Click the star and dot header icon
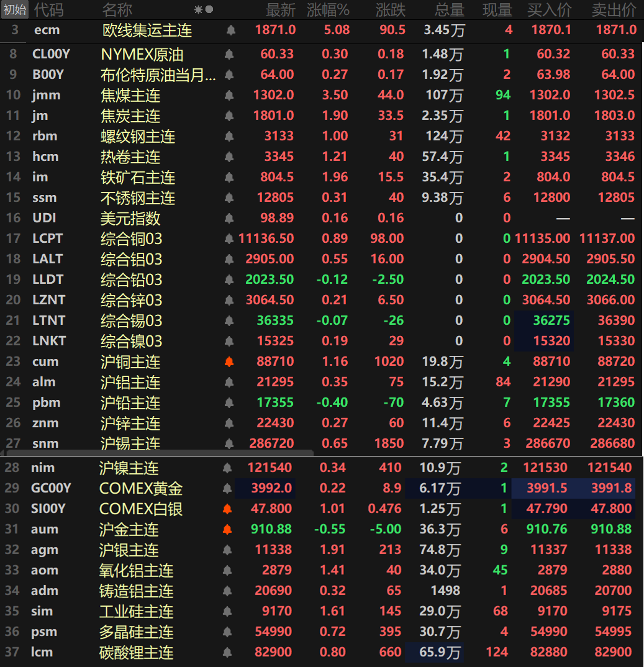Screen dimensions: 644x667 (x=203, y=9)
